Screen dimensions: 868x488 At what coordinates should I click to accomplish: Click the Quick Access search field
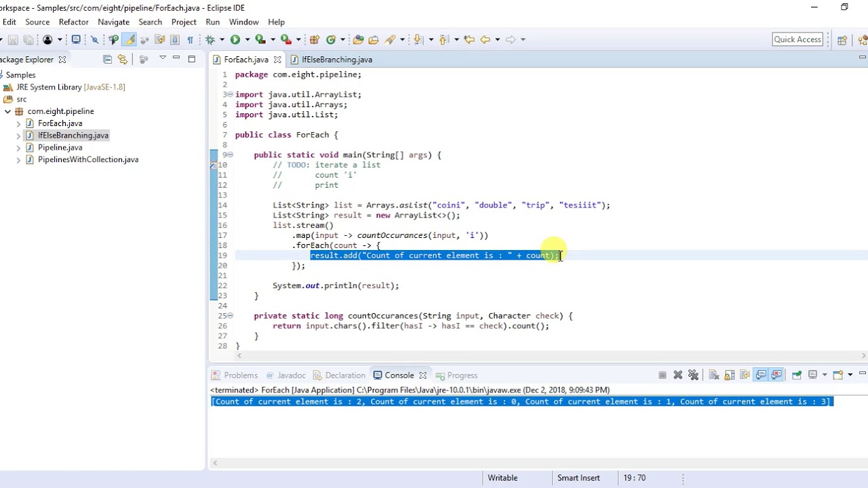pyautogui.click(x=797, y=39)
